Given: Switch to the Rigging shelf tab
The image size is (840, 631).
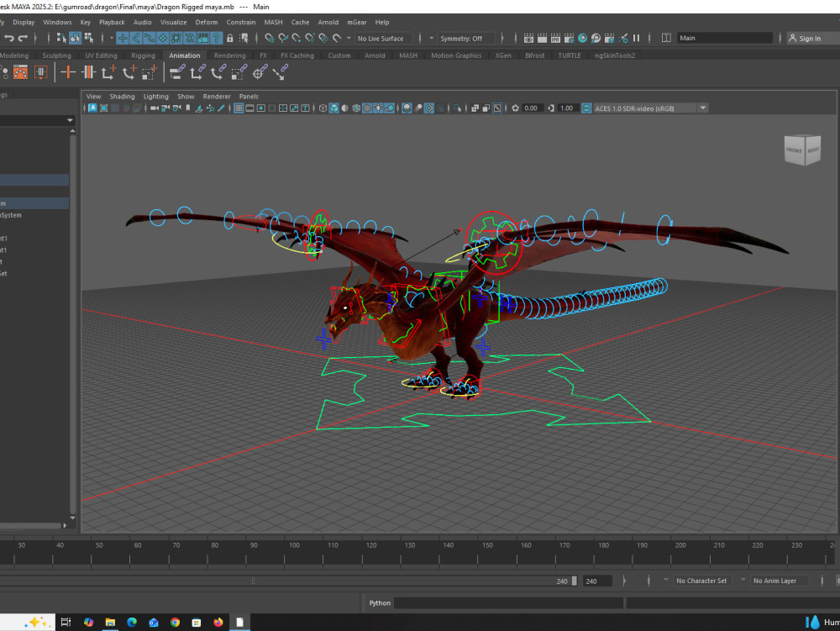Looking at the screenshot, I should pyautogui.click(x=143, y=55).
